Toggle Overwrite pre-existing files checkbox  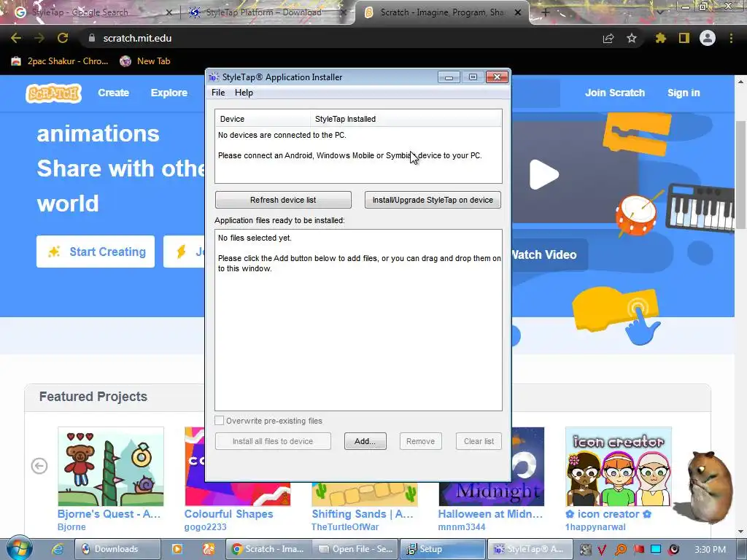point(219,421)
